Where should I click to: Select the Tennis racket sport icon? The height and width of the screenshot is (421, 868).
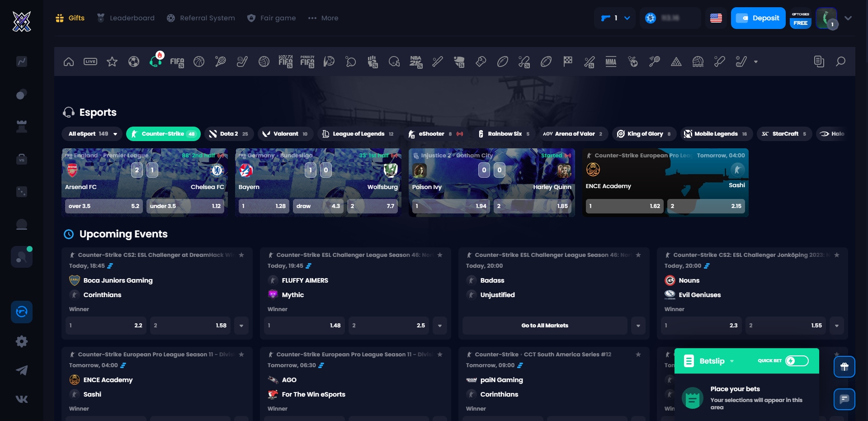221,61
